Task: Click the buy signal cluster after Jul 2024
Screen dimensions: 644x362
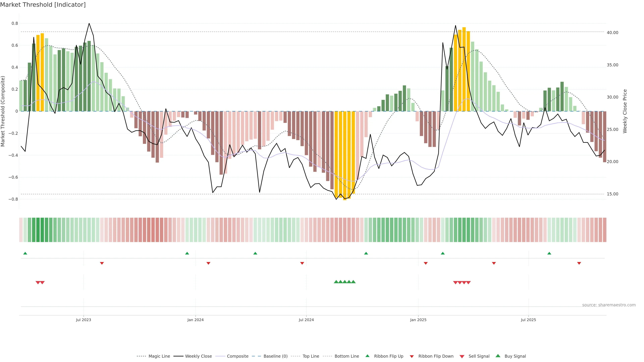Action: click(344, 282)
